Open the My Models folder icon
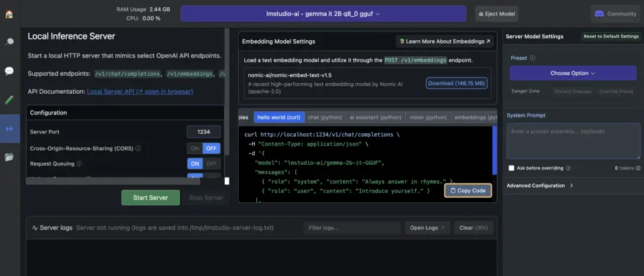The image size is (644, 276). click(x=9, y=157)
